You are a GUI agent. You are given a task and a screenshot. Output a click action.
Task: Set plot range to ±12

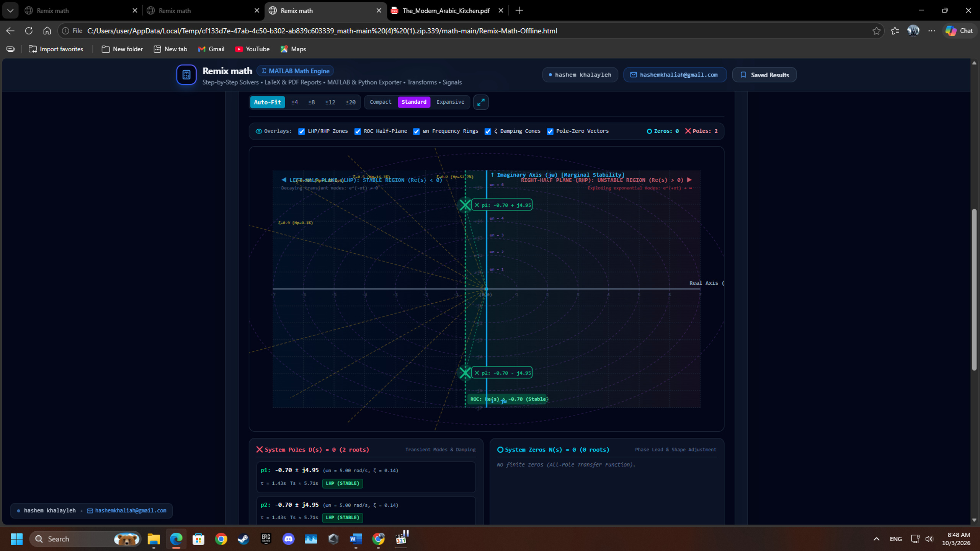tap(330, 102)
